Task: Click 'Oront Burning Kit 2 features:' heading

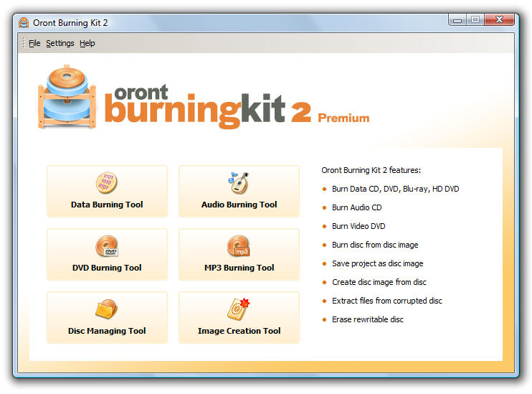Action: pyautogui.click(x=371, y=170)
